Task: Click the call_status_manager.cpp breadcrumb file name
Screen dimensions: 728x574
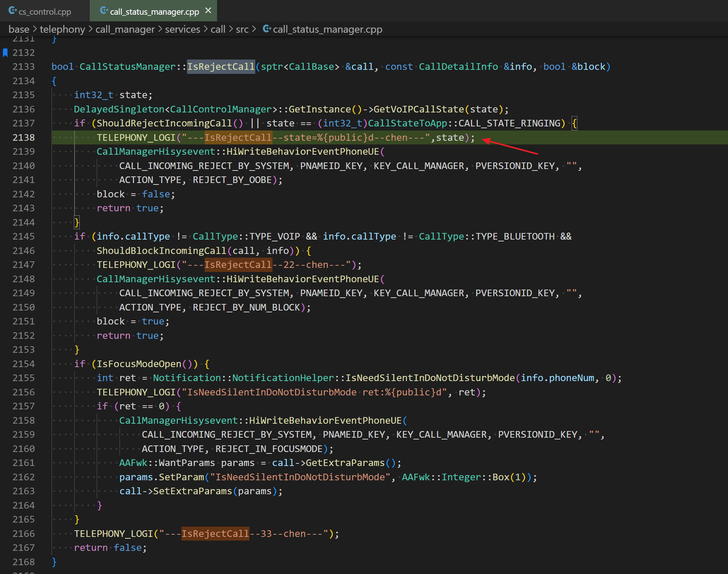Action: (x=327, y=29)
